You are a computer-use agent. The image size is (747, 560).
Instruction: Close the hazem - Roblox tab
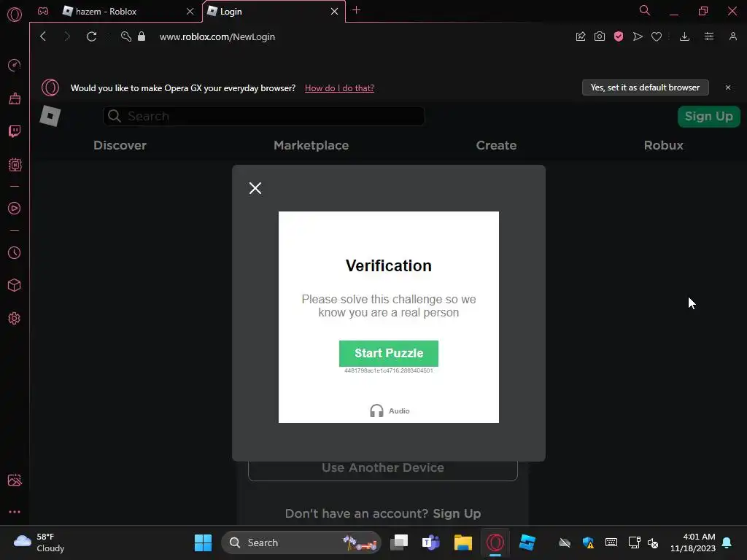(x=190, y=12)
